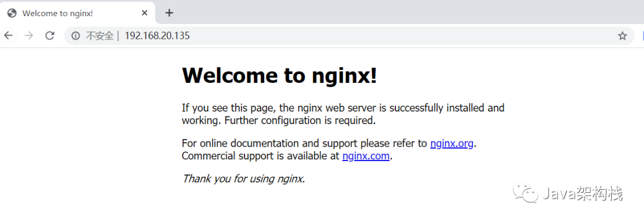Bookmark this page with the star icon
644x222 pixels.
(622, 36)
